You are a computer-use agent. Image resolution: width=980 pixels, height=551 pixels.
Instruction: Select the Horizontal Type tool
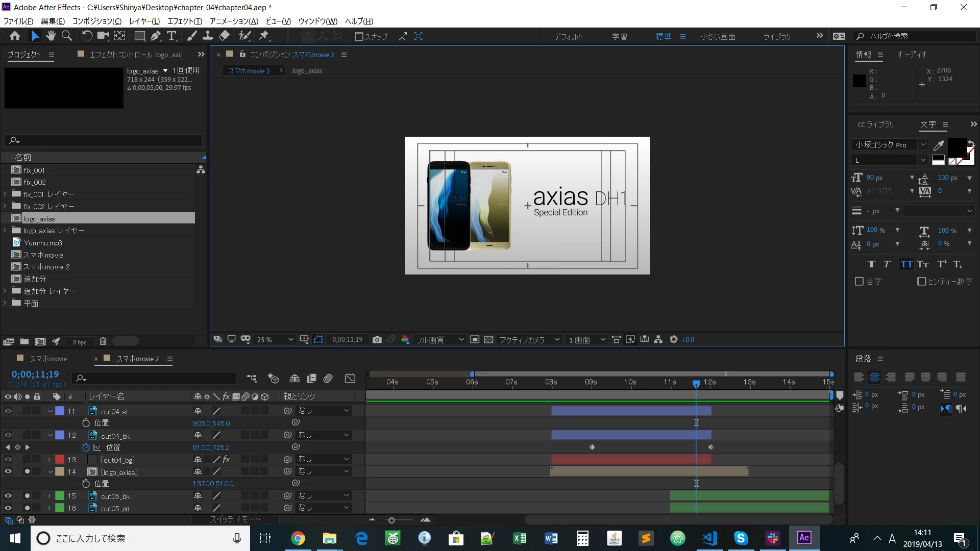(x=171, y=36)
